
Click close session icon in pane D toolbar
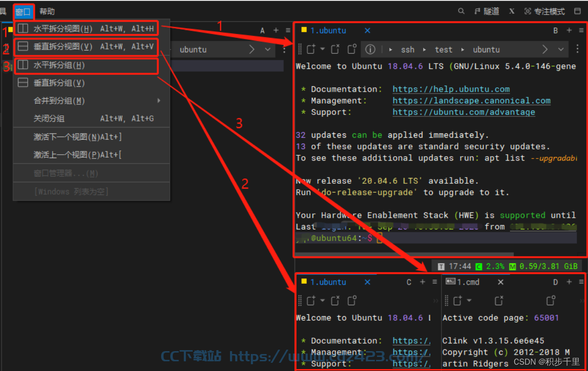(x=499, y=301)
